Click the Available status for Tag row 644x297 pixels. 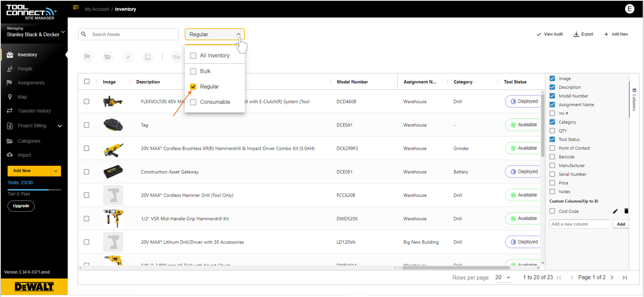(524, 125)
